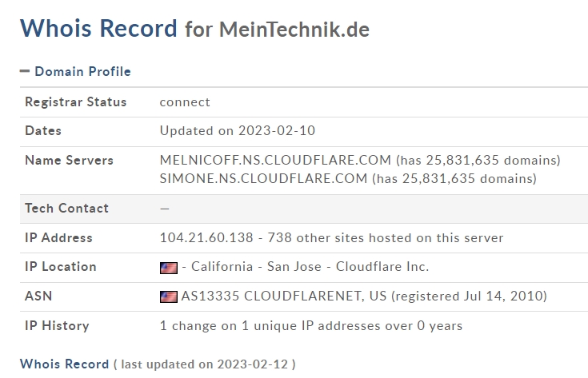Image resolution: width=588 pixels, height=378 pixels.
Task: Open 738 other sites hosted on this server
Action: [385, 238]
